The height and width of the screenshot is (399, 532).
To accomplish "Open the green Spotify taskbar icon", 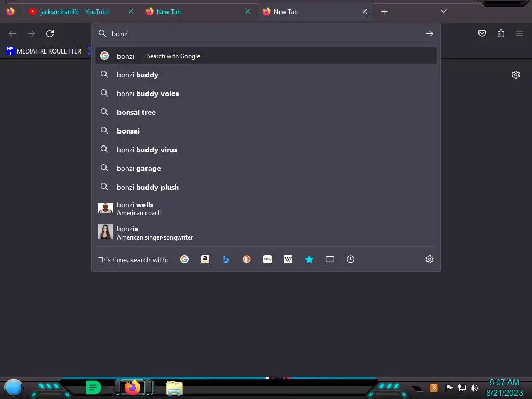I will click(94, 388).
